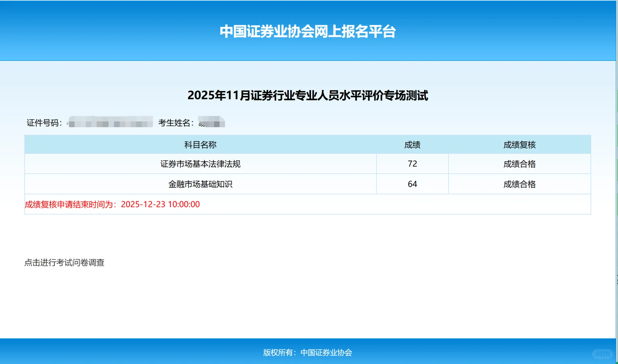Click the 成绩复核 column header
This screenshot has height=364, width=618.
tap(520, 145)
